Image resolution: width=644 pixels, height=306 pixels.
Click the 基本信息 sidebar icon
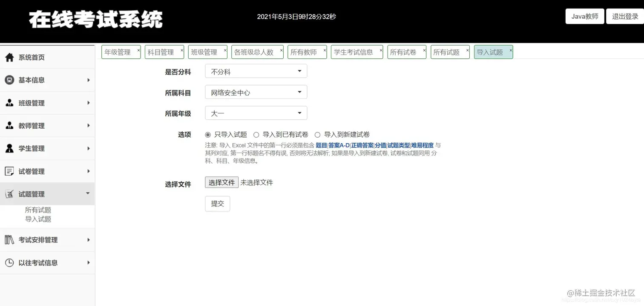click(x=9, y=80)
